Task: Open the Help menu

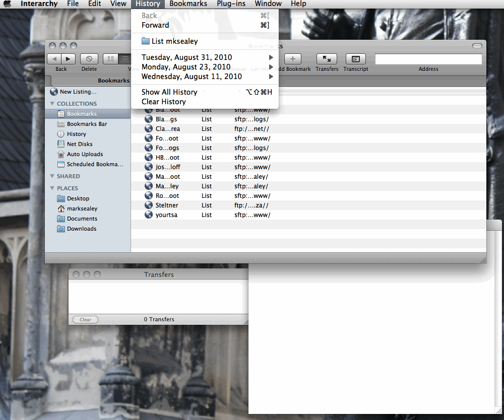Action: coord(298,4)
